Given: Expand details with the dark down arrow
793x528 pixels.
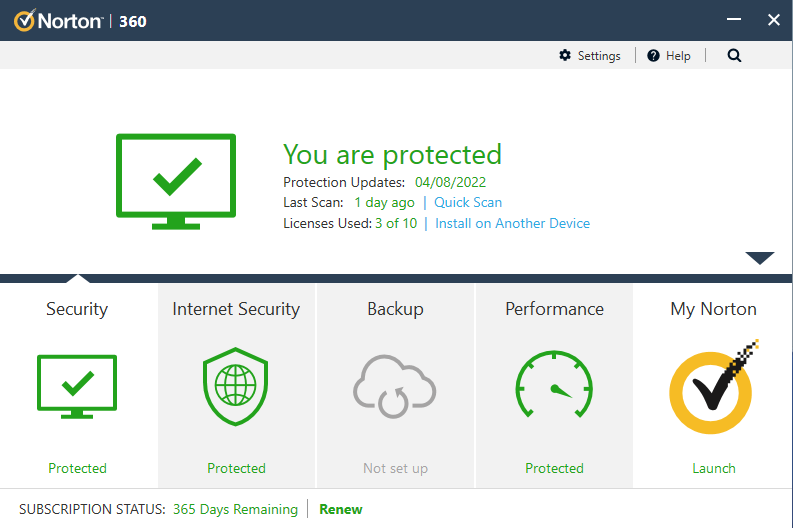Looking at the screenshot, I should pos(760,258).
